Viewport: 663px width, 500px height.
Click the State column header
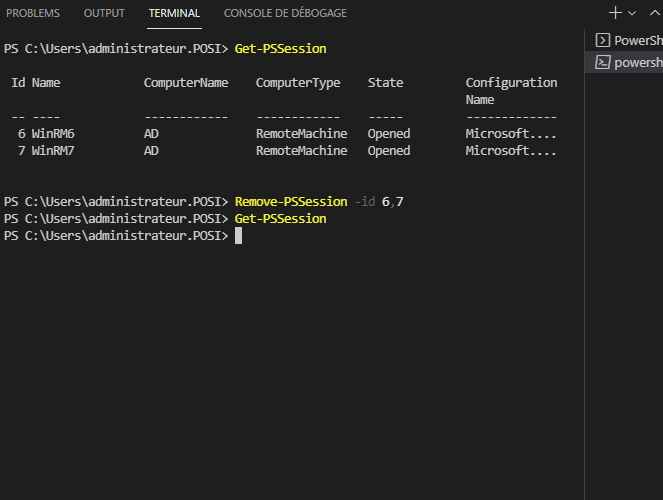point(385,83)
